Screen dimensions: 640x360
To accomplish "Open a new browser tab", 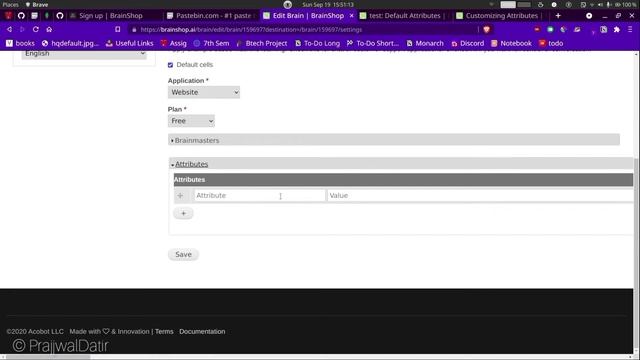I will 558,16.
